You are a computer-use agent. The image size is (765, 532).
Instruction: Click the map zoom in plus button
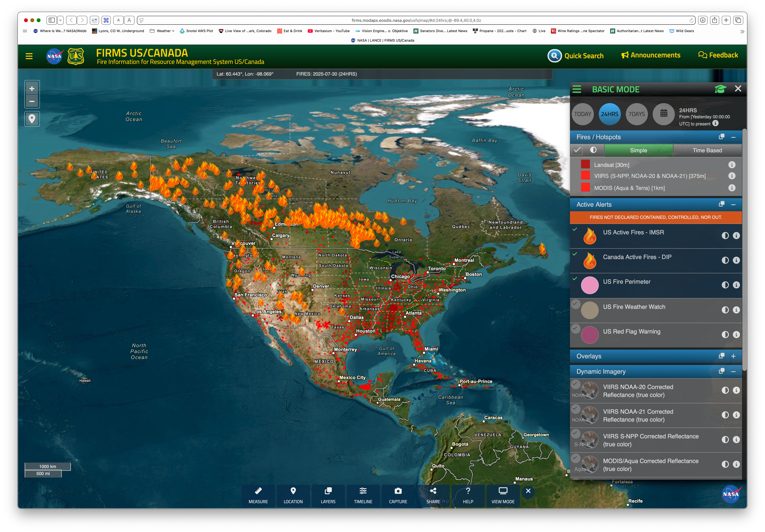pos(32,89)
